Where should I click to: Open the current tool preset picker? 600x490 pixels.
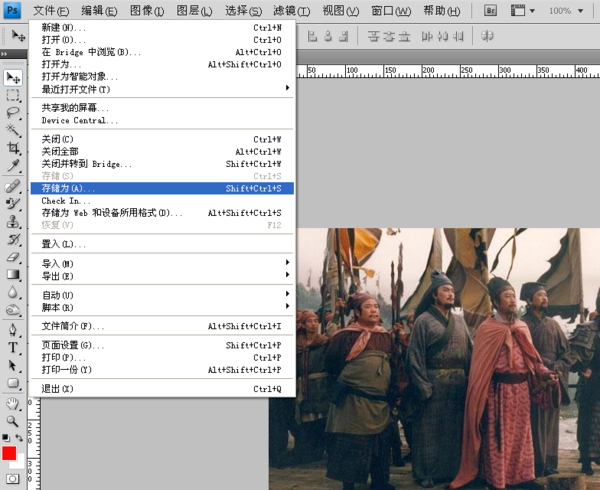click(18, 36)
